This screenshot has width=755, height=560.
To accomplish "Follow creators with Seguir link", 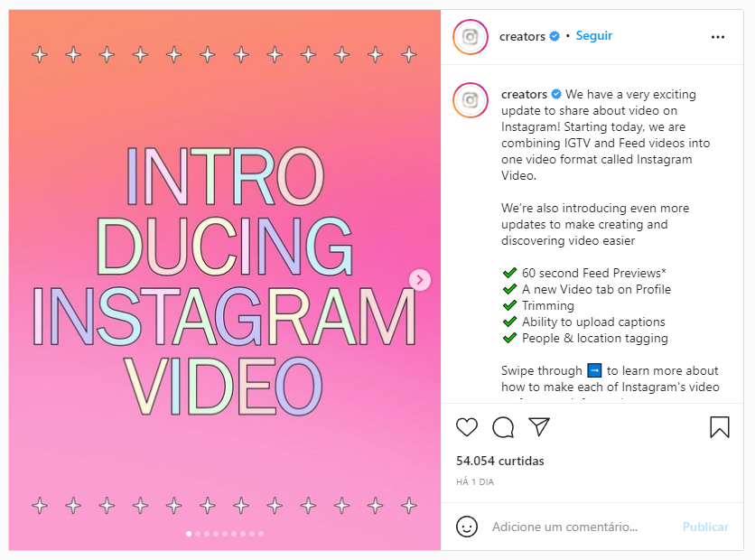I will tap(593, 36).
